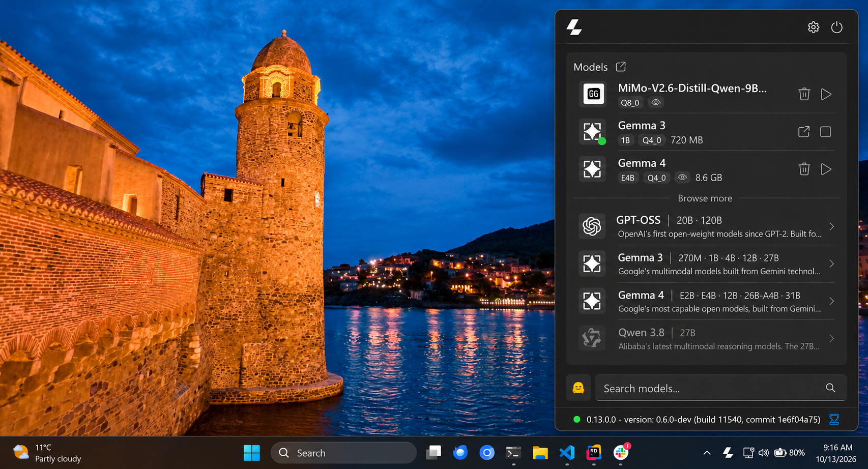
Task: Open the volume tray icon
Action: (x=763, y=453)
